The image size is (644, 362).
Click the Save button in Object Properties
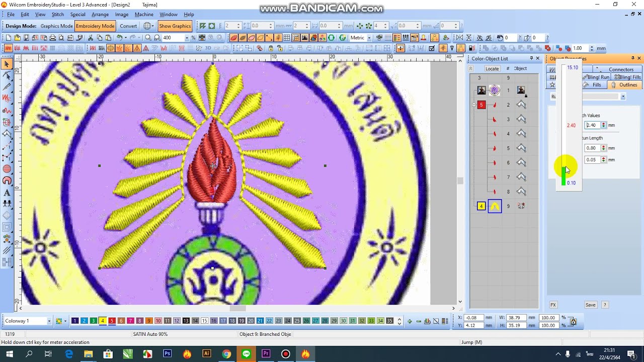590,305
